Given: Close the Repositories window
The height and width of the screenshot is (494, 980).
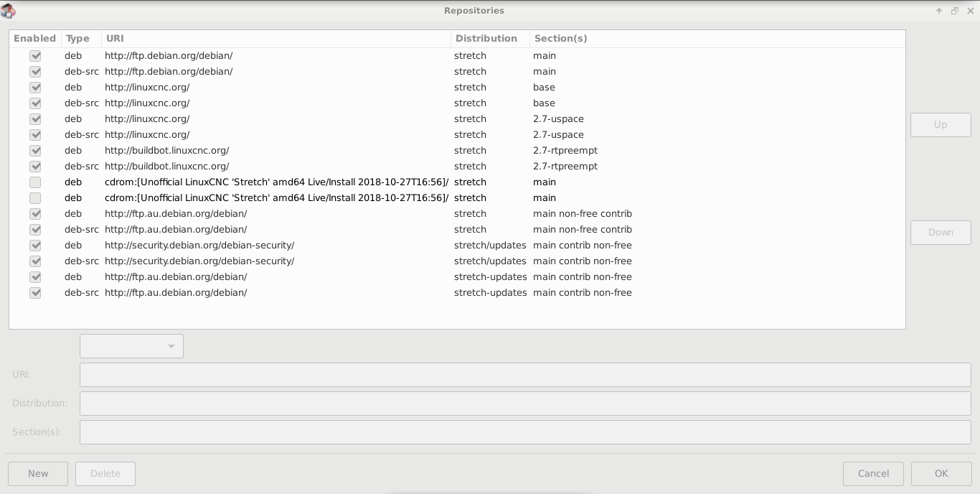Looking at the screenshot, I should [x=970, y=11].
